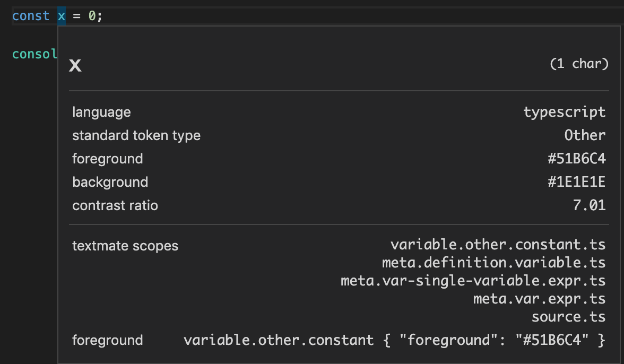The height and width of the screenshot is (364, 624).
Task: Click the meta.var.expr.ts scope entry
Action: click(x=538, y=298)
